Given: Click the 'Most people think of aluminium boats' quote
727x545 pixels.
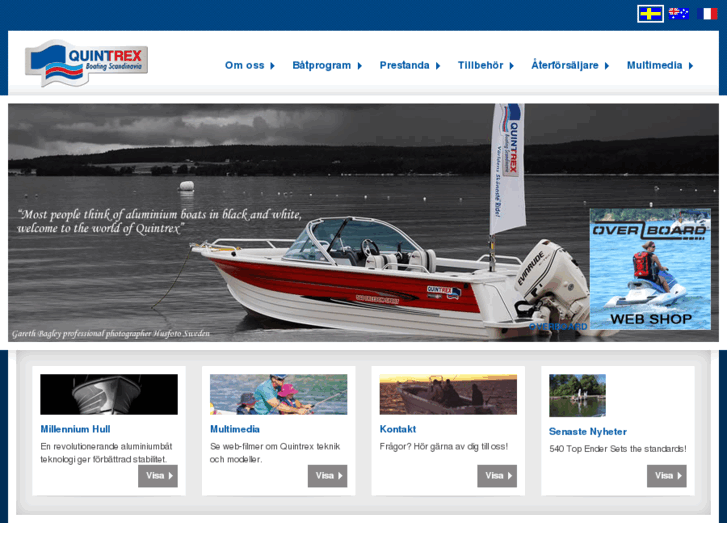Looking at the screenshot, I should pyautogui.click(x=159, y=221).
